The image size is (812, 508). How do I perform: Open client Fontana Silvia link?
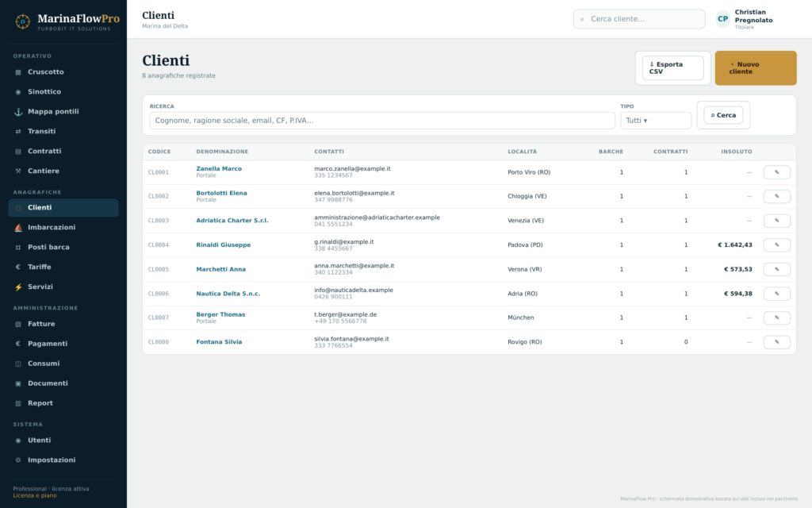[x=219, y=342]
